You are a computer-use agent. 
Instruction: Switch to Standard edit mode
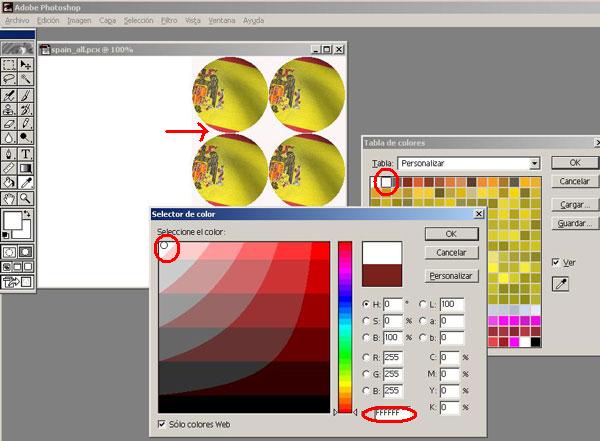point(9,252)
